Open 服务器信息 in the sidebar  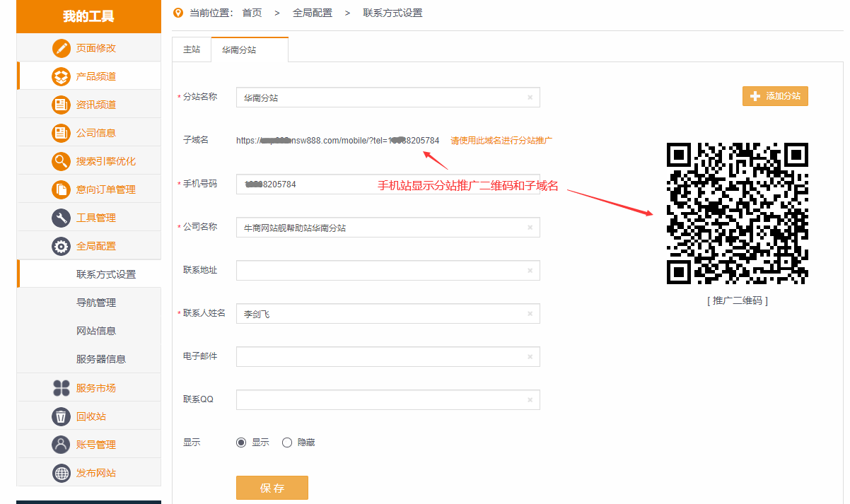(101, 359)
